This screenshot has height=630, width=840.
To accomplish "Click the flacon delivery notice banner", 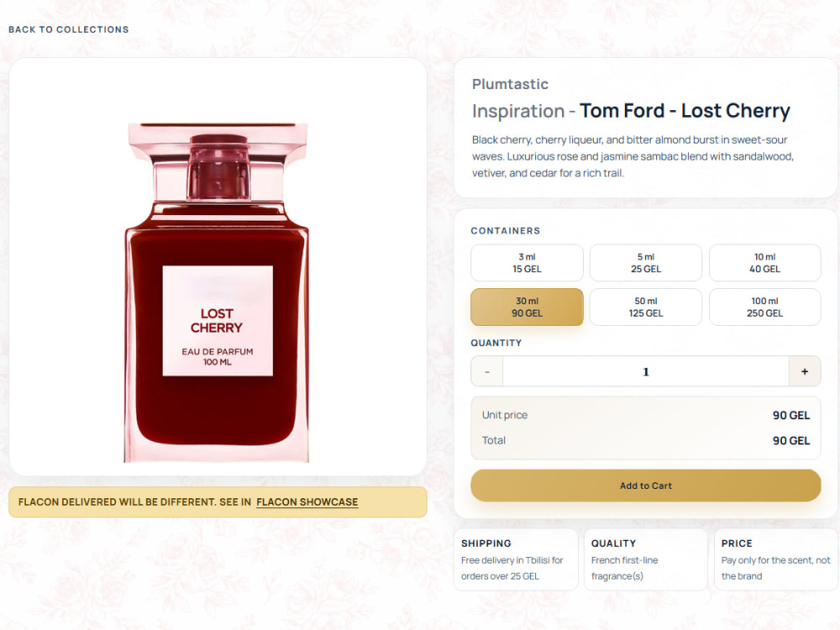I will point(218,502).
